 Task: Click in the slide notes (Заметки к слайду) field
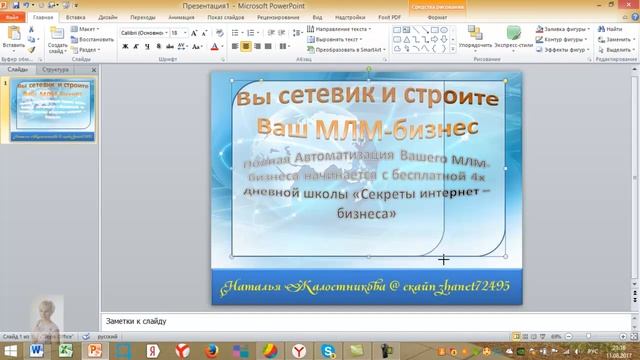coord(366,322)
